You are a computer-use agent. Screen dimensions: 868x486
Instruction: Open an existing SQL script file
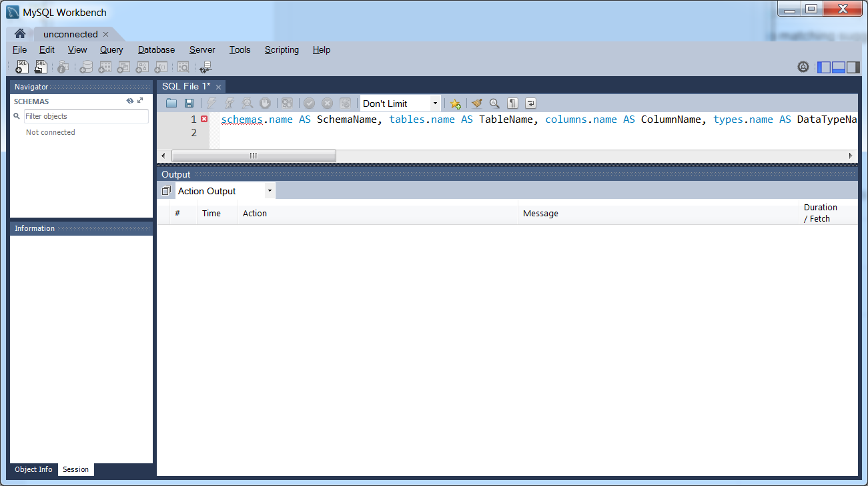(40, 67)
